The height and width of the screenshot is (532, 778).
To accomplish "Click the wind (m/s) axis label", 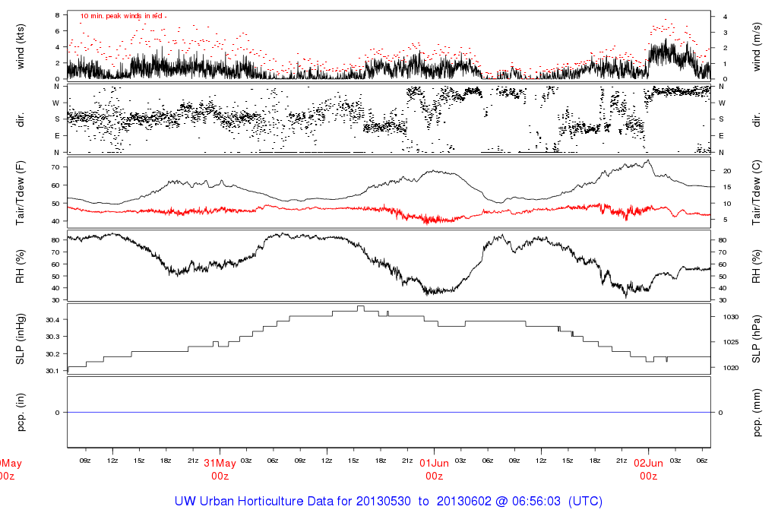I will point(756,46).
